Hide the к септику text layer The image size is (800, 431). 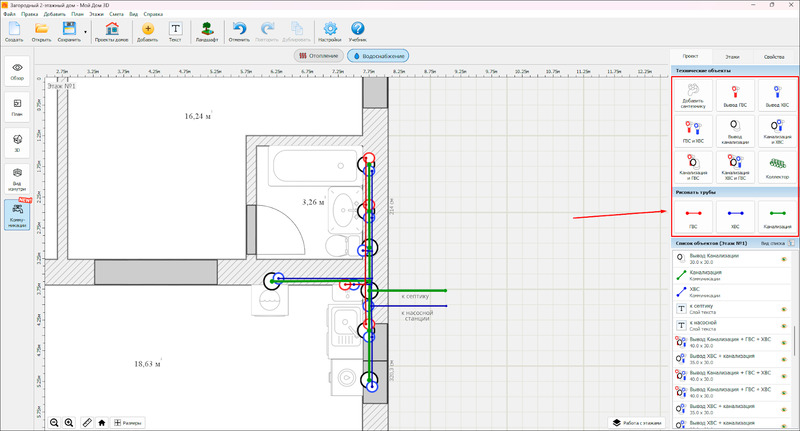coord(783,309)
